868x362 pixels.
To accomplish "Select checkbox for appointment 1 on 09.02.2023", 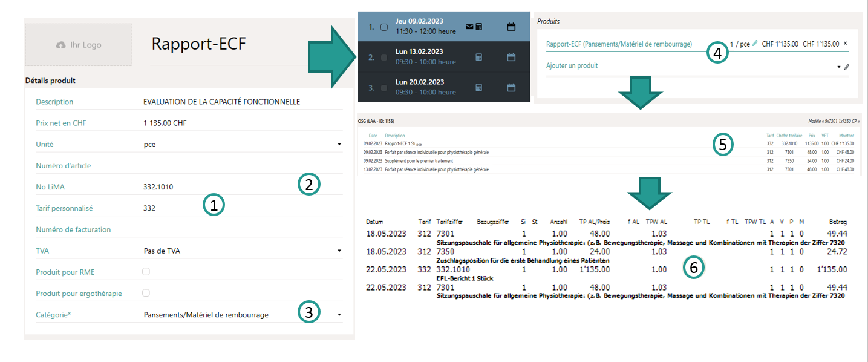I will point(384,27).
